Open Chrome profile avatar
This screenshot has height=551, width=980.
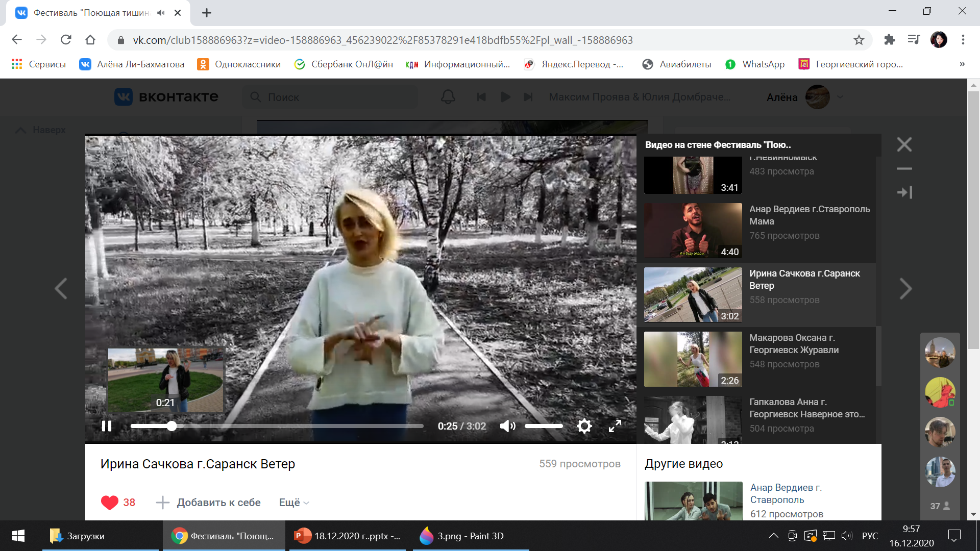(x=939, y=40)
